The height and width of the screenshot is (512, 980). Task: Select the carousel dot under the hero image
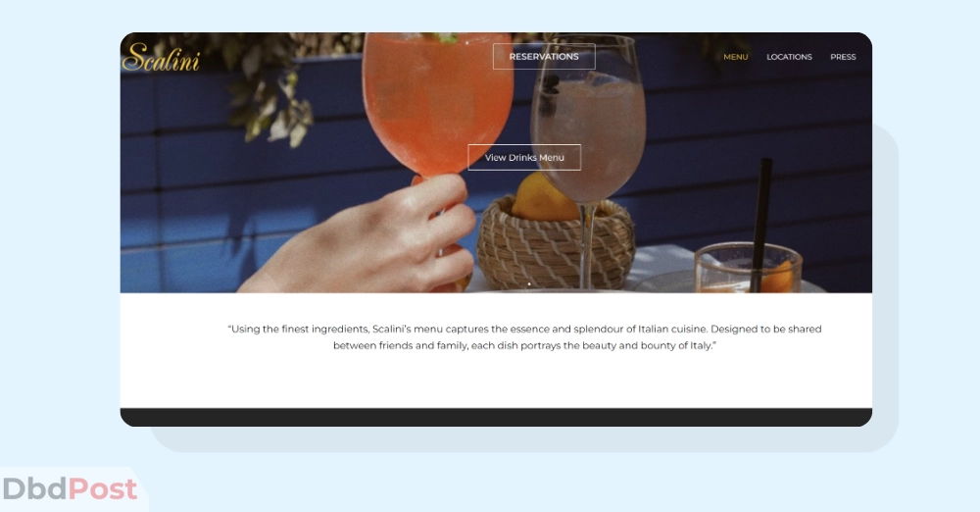pos(529,284)
